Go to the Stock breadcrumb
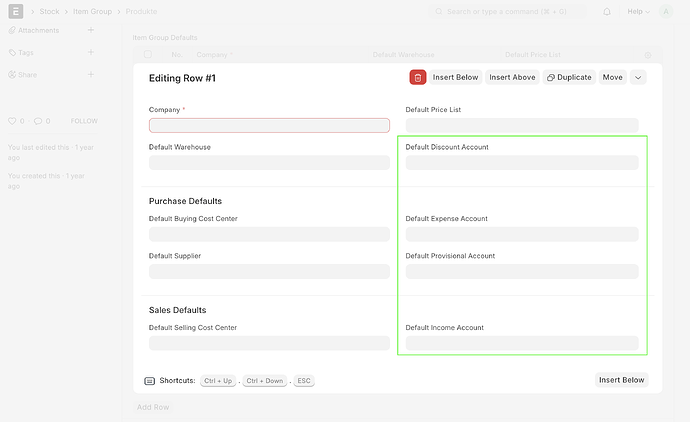This screenshot has height=422, width=690. click(x=49, y=11)
